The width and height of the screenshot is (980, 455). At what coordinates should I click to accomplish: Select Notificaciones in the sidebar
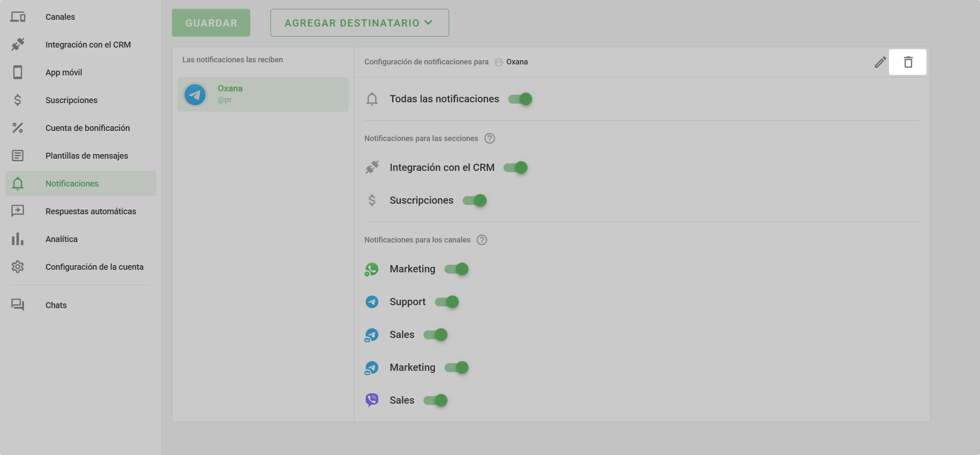[80, 184]
